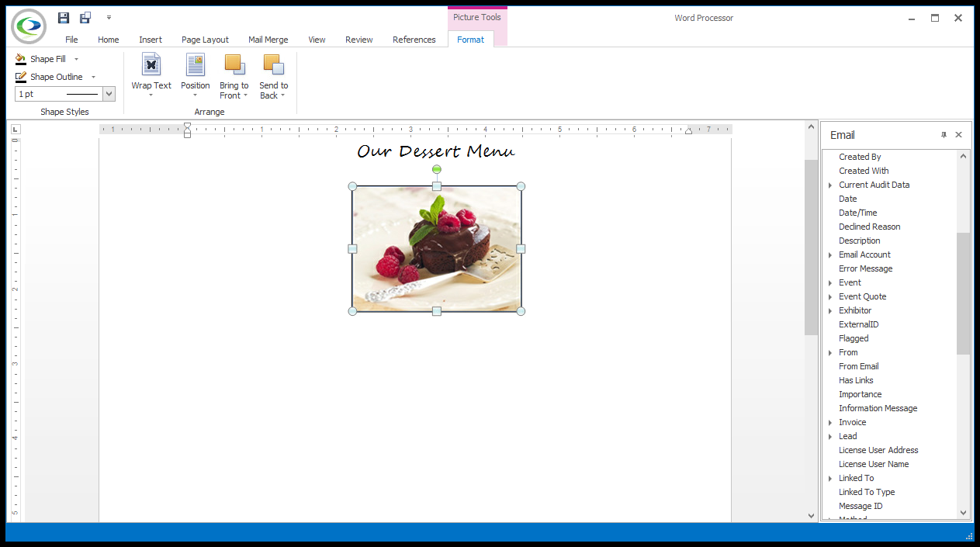This screenshot has height=547, width=980.
Task: Select the Linked To Type field
Action: [867, 492]
